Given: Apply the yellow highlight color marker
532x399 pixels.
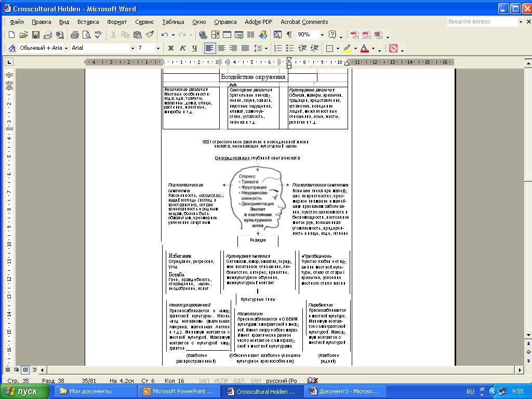Looking at the screenshot, I should click(347, 48).
